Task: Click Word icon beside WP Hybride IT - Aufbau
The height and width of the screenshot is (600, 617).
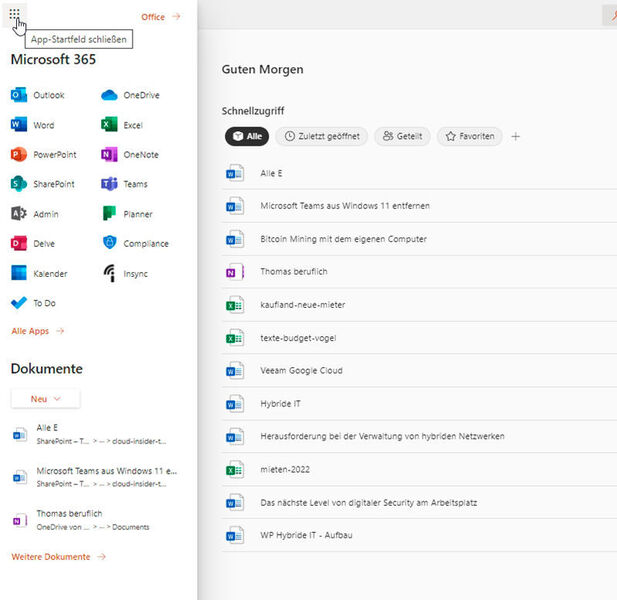Action: click(235, 535)
